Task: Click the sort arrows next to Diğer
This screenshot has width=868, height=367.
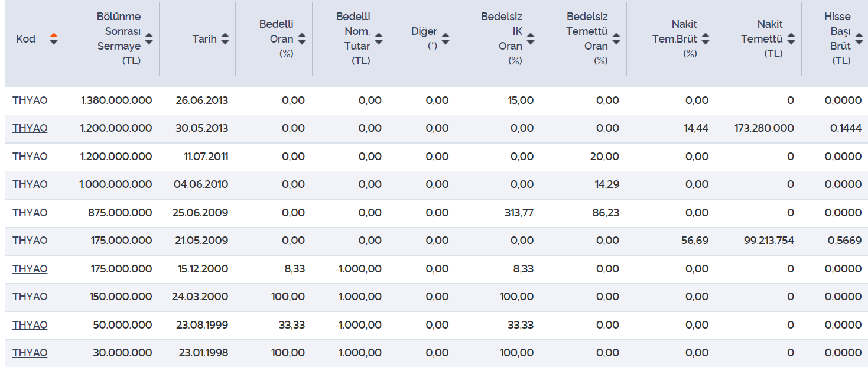Action: [x=446, y=39]
